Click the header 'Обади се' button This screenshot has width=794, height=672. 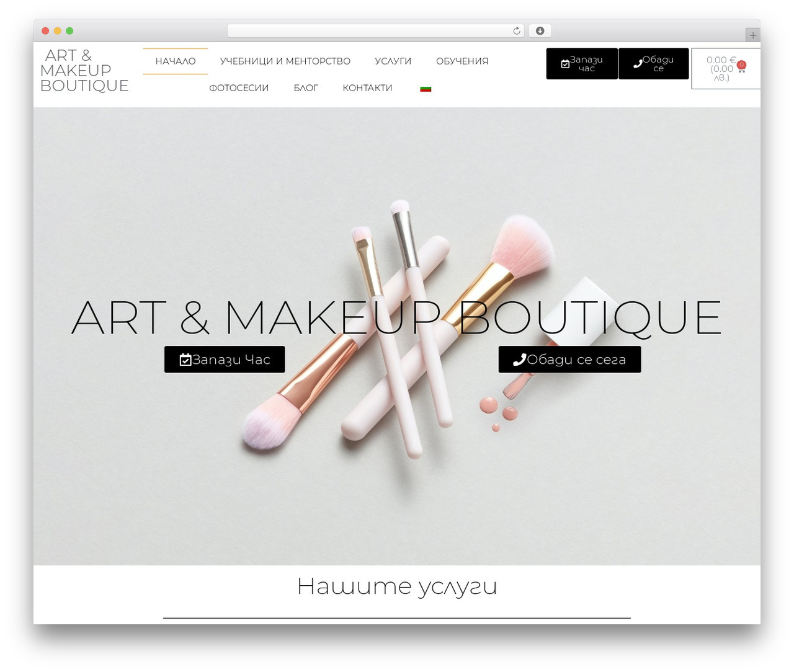(x=653, y=64)
